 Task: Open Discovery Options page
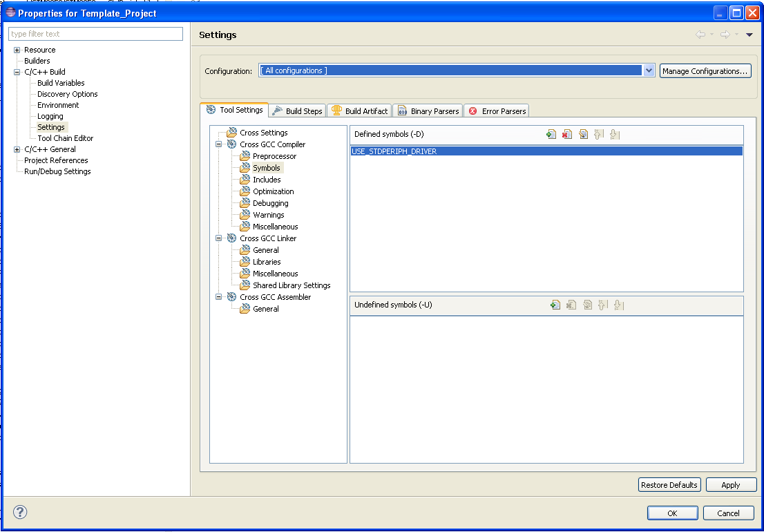point(67,94)
